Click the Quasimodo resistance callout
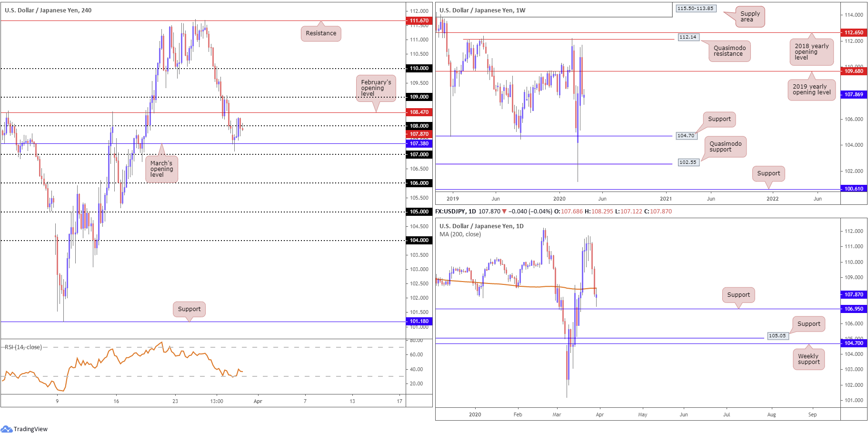 729,51
